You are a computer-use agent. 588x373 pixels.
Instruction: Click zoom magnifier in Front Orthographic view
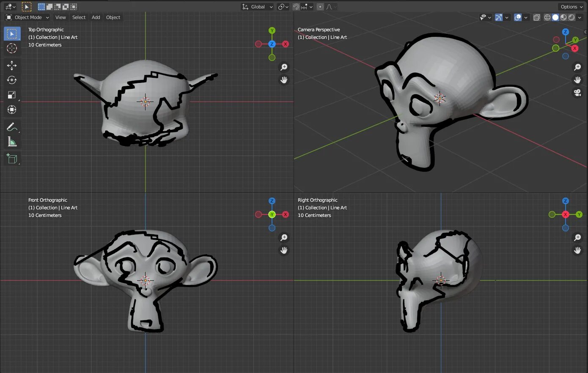(284, 238)
